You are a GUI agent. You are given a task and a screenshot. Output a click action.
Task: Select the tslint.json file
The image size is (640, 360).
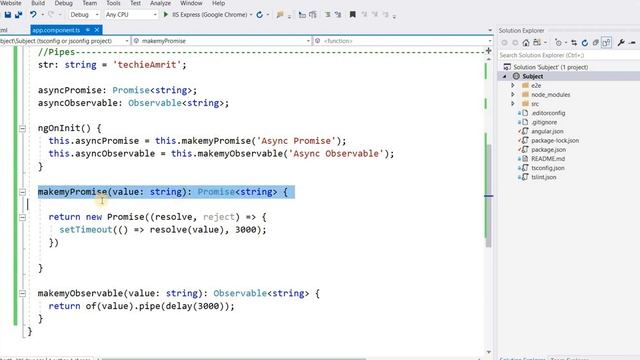(544, 177)
